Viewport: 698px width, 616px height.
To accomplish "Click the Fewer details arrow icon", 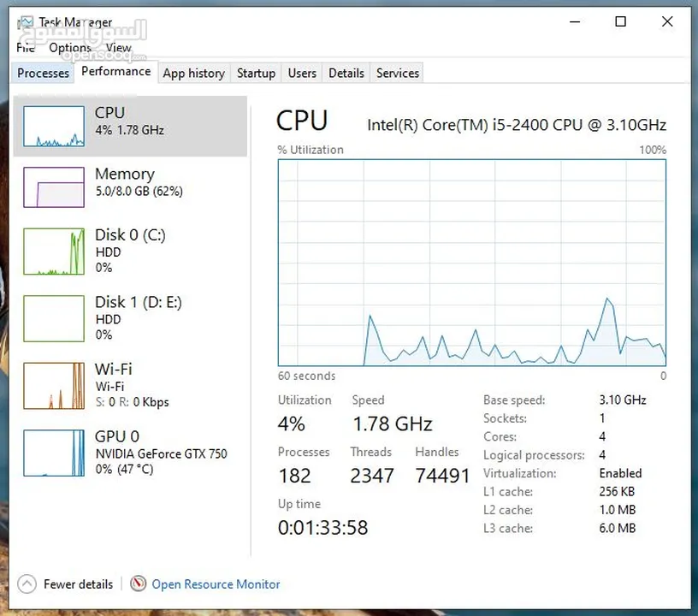I will [27, 584].
